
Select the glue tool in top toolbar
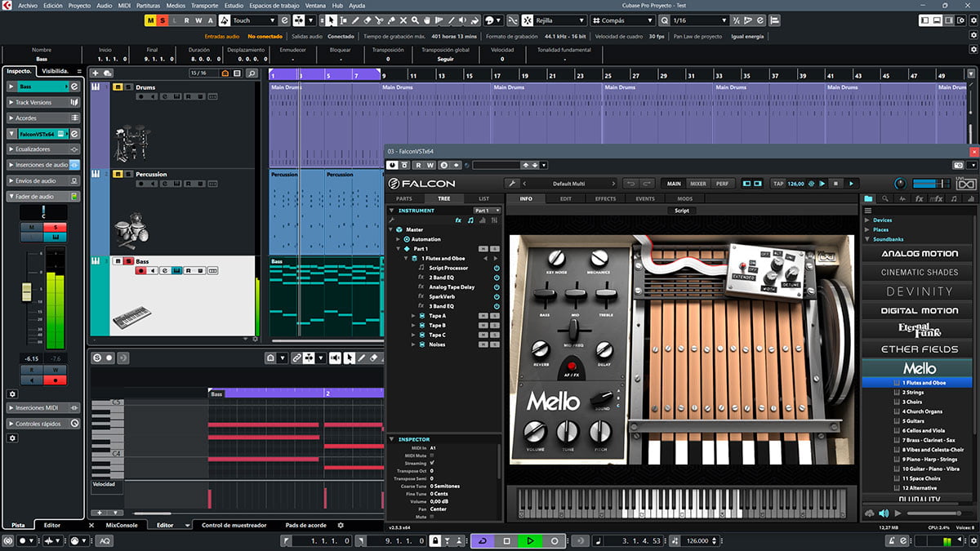pos(391,20)
